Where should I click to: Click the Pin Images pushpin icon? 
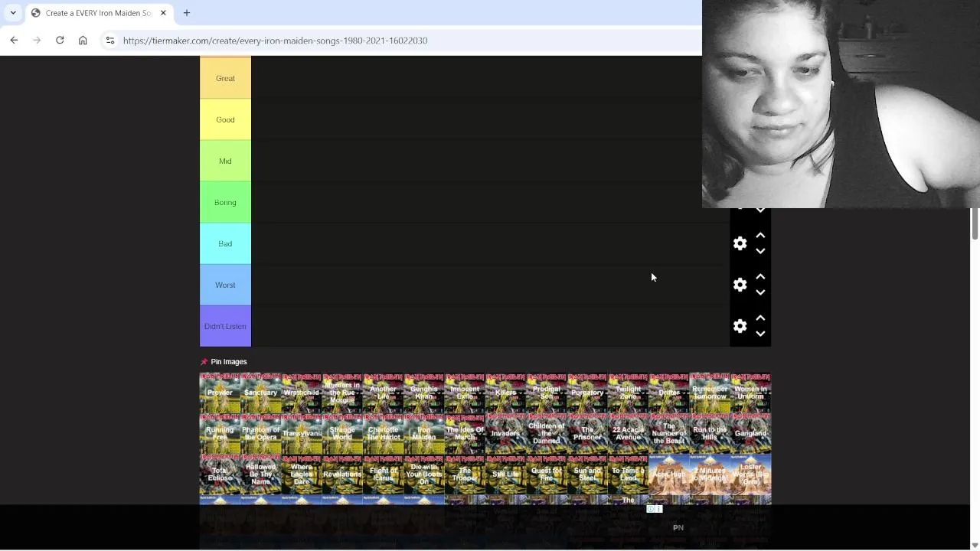click(x=204, y=362)
